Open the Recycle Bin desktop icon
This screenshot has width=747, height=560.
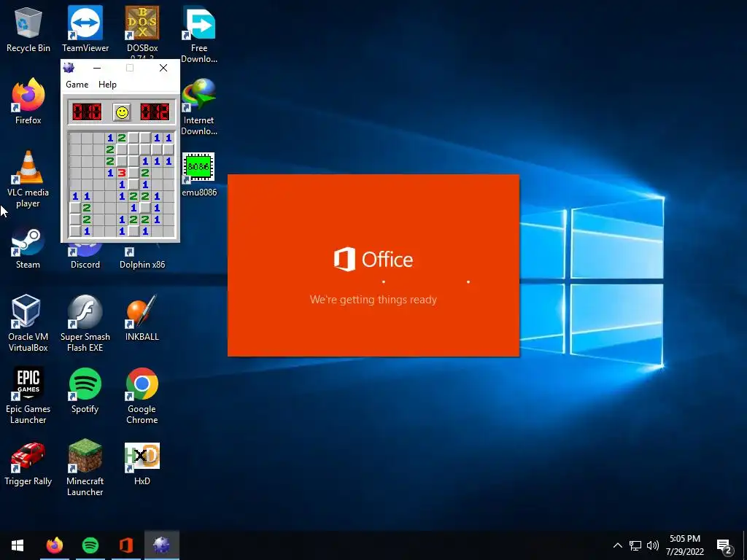(28, 28)
